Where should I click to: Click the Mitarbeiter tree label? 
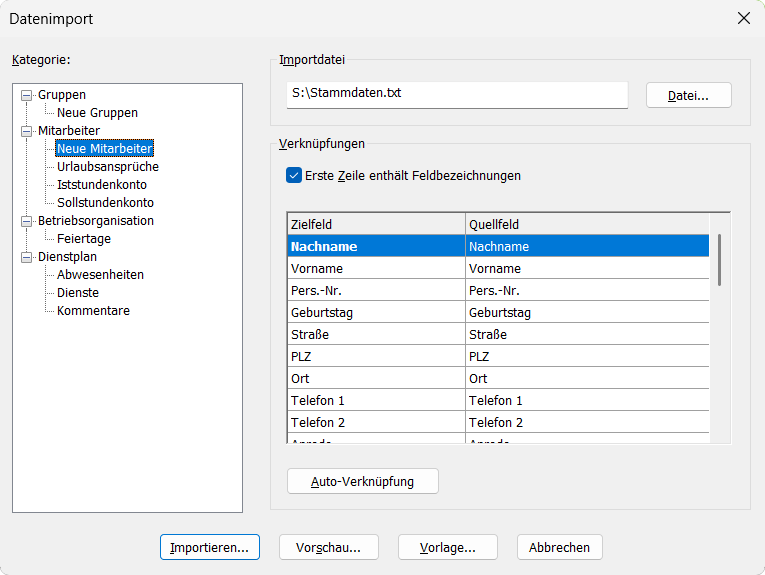[x=69, y=131]
